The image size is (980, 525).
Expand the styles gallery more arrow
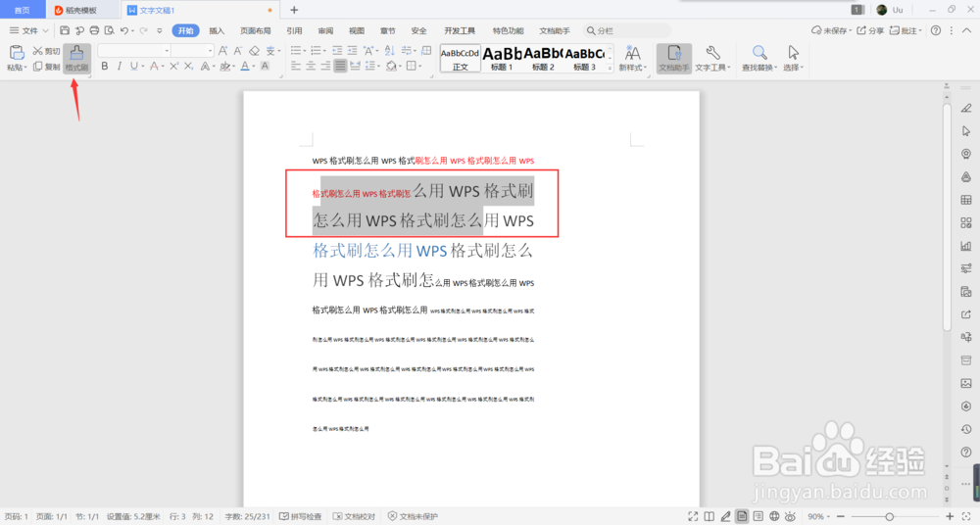click(x=610, y=69)
